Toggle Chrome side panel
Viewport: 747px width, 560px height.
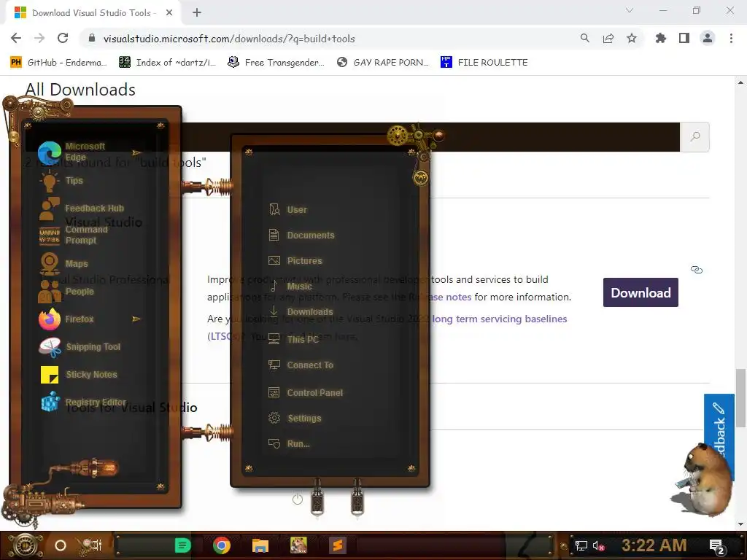click(684, 38)
